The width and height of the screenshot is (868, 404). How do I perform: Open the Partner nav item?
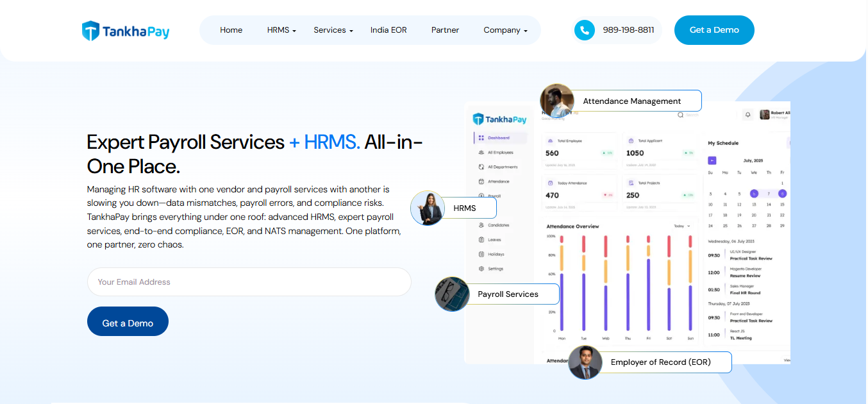pos(445,30)
